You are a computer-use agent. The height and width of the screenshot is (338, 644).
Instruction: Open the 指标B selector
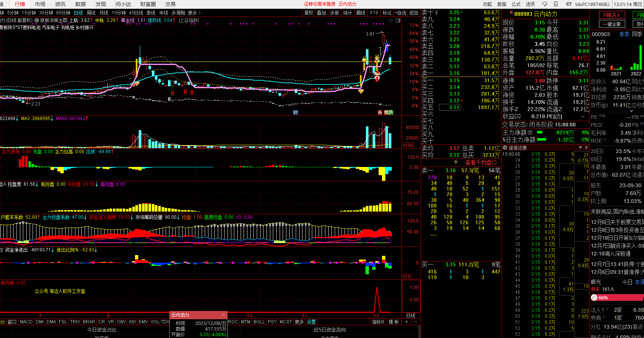tap(378, 322)
